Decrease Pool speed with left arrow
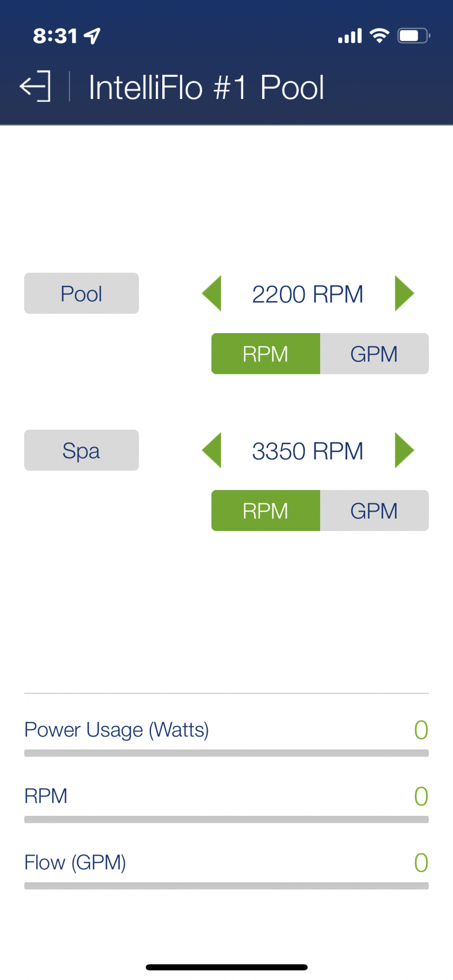This screenshot has height=980, width=453. tap(212, 294)
